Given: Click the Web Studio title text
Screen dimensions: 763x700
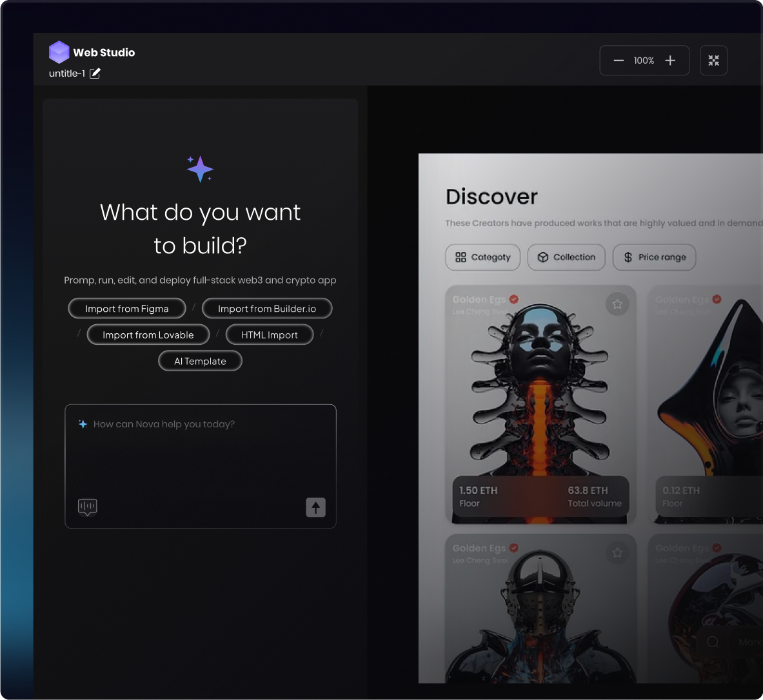Looking at the screenshot, I should tap(104, 53).
